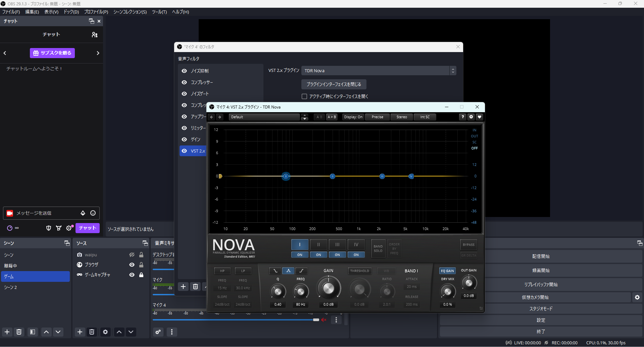This screenshot has width=644, height=347.
Task: Move the scene up with the arrow icon
Action: [x=46, y=332]
